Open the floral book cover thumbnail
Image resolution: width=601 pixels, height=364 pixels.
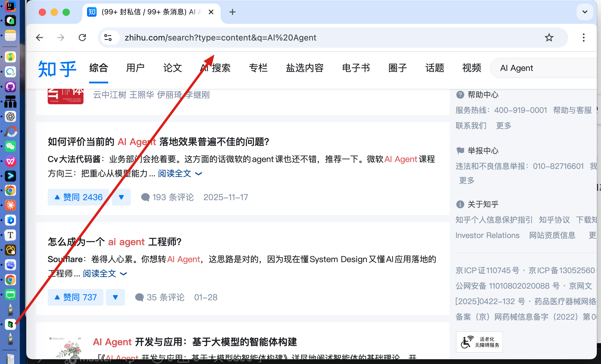66,348
